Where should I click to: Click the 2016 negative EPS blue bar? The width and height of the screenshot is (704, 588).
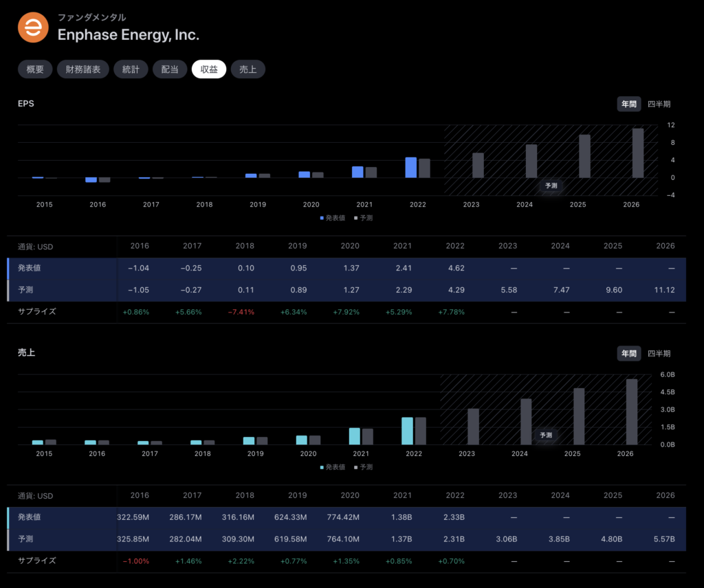(x=91, y=180)
